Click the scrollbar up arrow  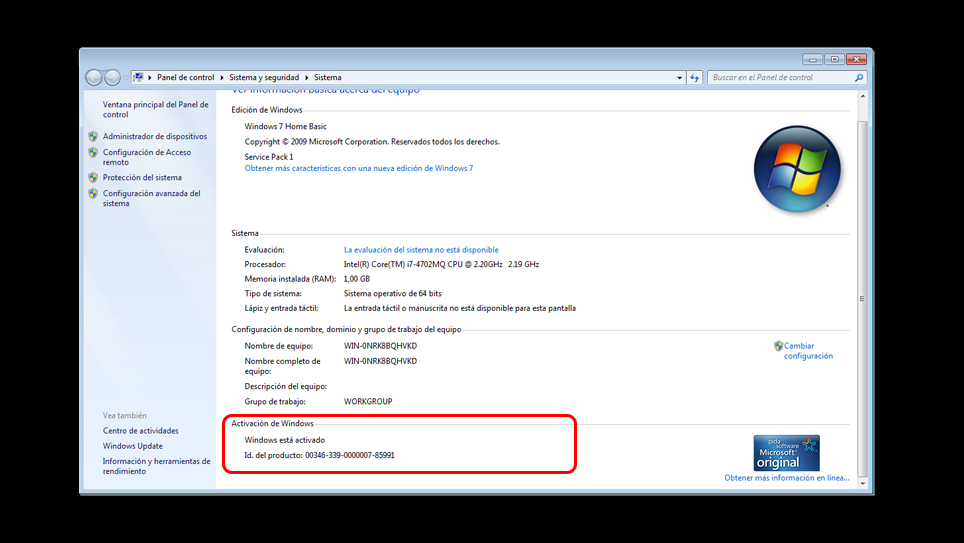(x=863, y=97)
